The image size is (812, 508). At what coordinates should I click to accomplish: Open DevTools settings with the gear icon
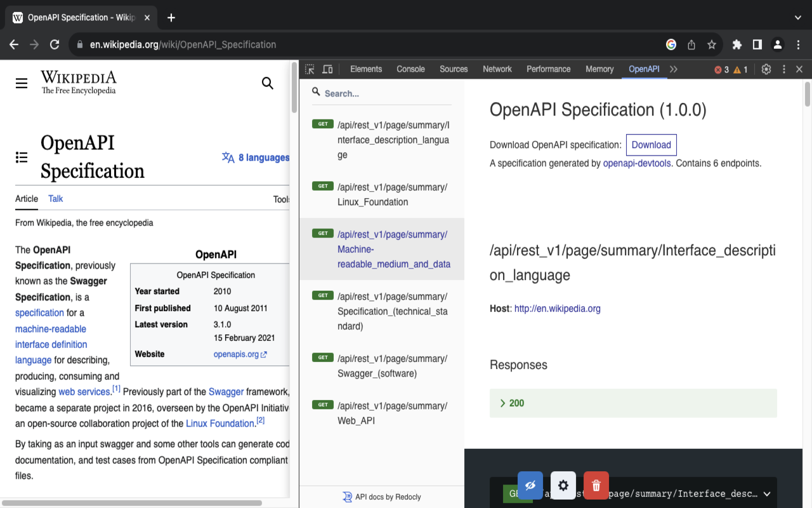pos(766,69)
